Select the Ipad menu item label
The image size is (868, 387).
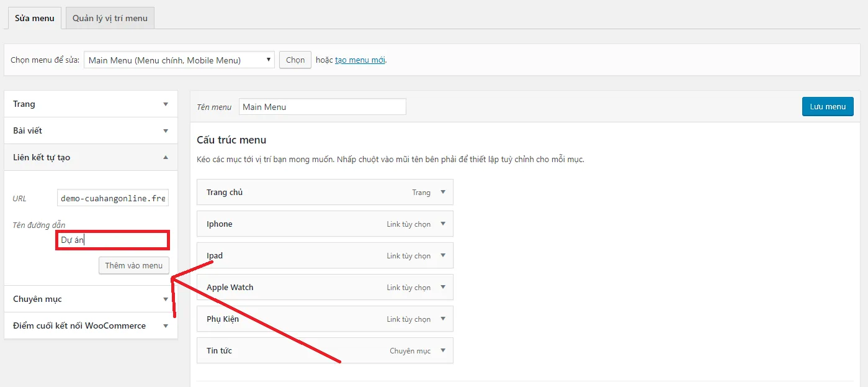215,256
